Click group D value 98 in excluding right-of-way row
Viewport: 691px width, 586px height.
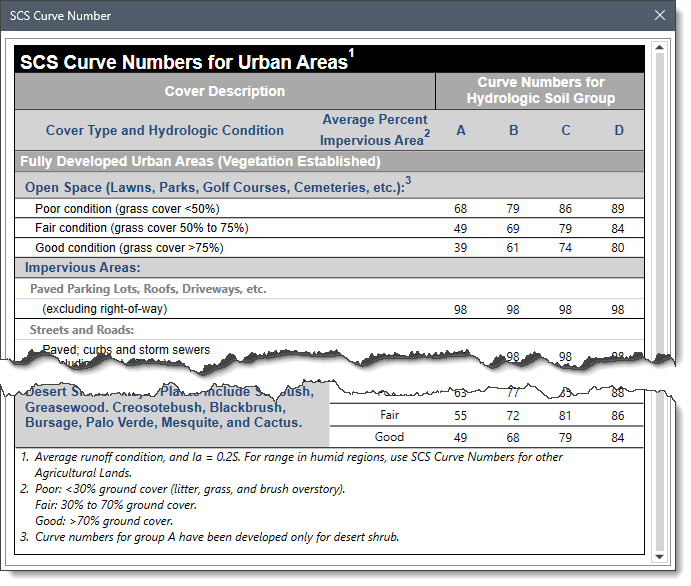tap(618, 310)
